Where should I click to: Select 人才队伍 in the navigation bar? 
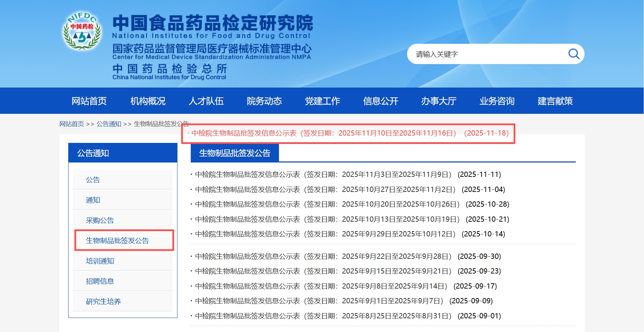coord(206,101)
